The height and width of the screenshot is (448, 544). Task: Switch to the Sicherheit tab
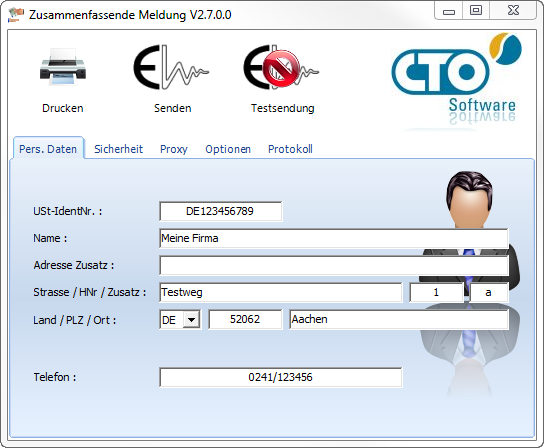click(118, 149)
